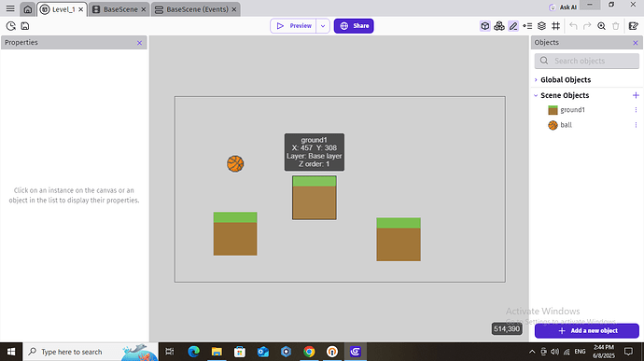Expand the Global Objects section
644x361 pixels.
coord(566,79)
